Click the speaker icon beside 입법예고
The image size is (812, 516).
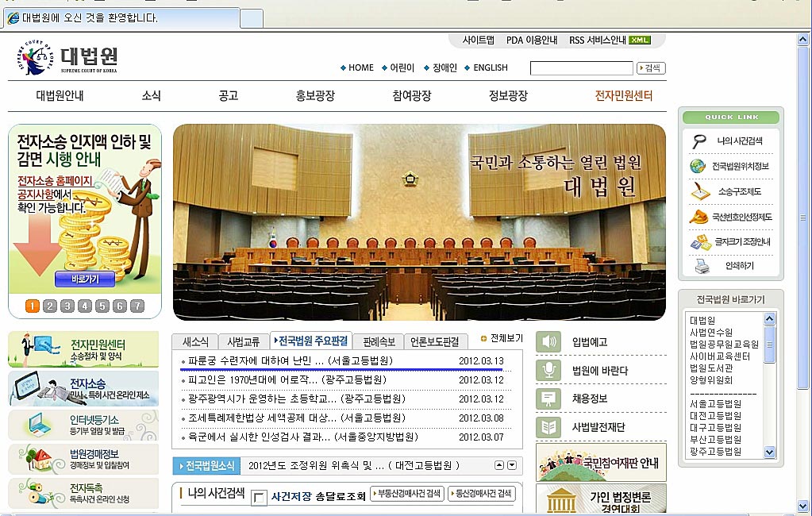click(548, 342)
